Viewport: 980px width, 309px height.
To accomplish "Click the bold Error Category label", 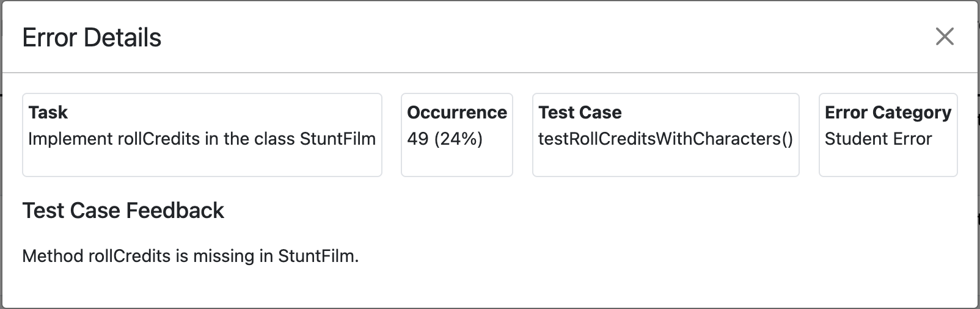I will pyautogui.click(x=888, y=112).
